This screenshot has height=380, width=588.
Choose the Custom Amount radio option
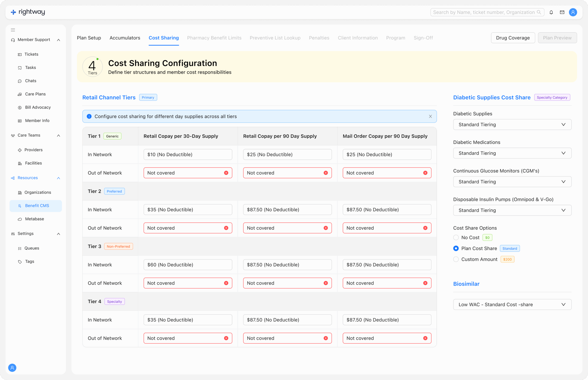[456, 259]
